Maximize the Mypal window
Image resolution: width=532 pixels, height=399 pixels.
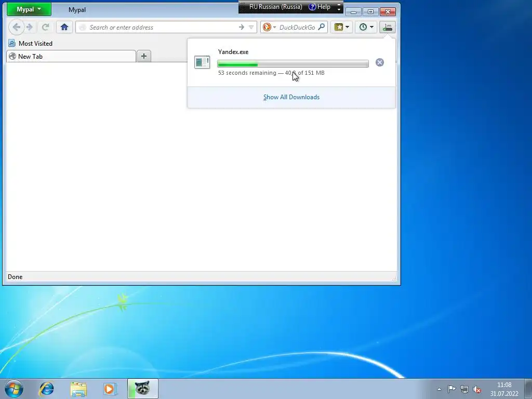coord(370,12)
